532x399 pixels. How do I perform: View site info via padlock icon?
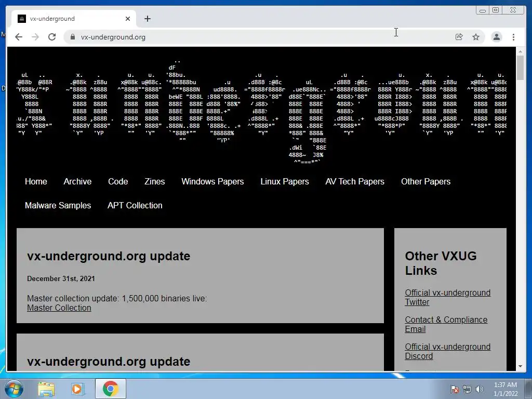72,37
